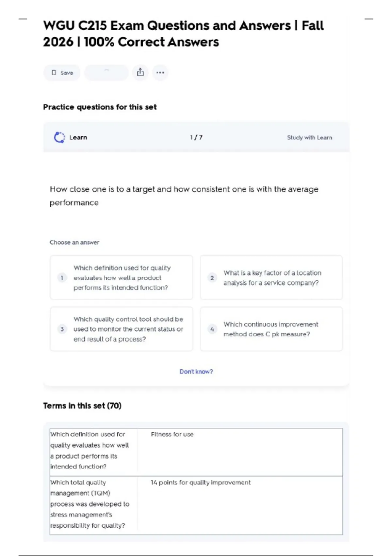This screenshot has height=556, width=392.
Task: Open the Study with Learn link
Action: pos(309,138)
